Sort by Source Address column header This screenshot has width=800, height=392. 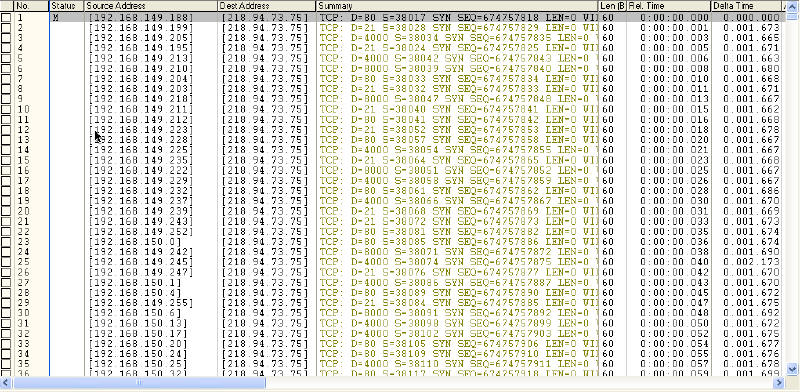coord(151,6)
